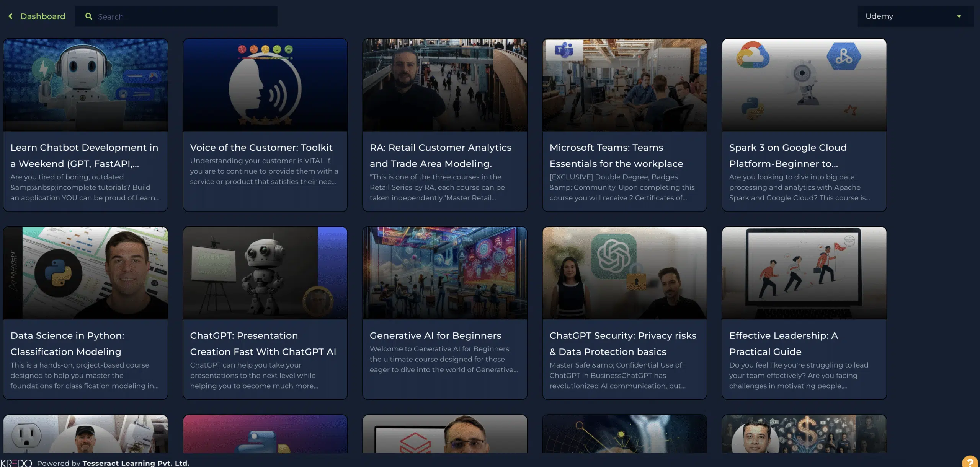Click description 'Understanding your customer is VITAL'
This screenshot has height=467, width=980.
[x=264, y=171]
